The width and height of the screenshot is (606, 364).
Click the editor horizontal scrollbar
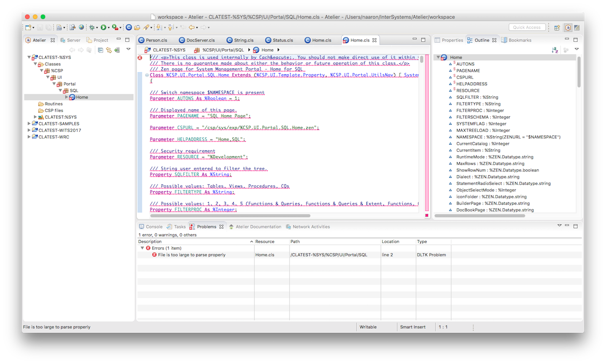(x=229, y=216)
